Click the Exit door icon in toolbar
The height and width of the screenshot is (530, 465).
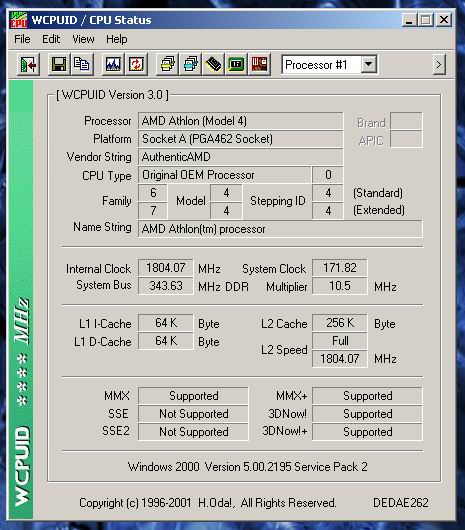28,64
